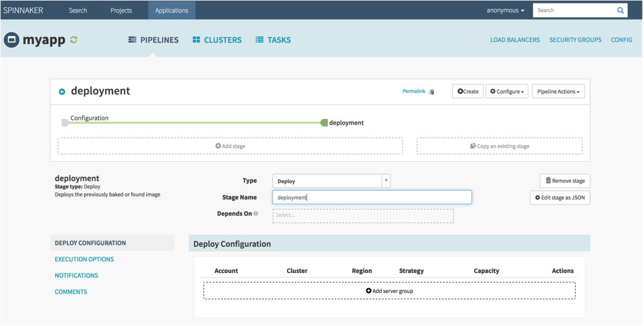Focus the top-right Search input field
The image size is (644, 326).
click(574, 10)
